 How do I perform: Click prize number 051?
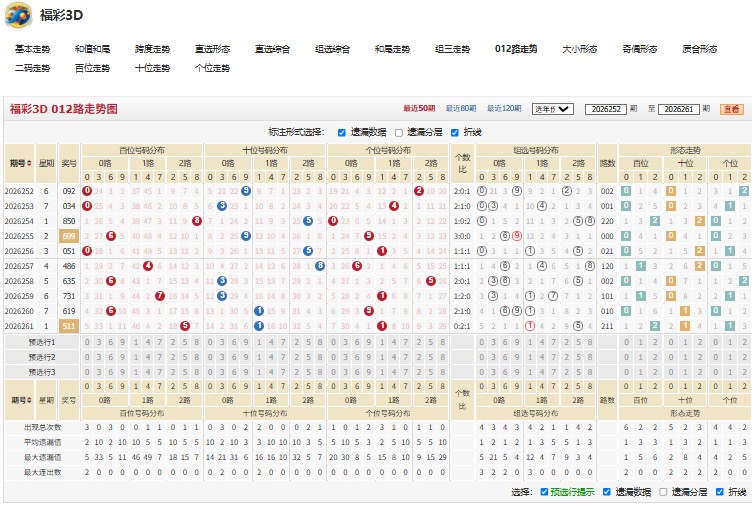click(x=69, y=251)
